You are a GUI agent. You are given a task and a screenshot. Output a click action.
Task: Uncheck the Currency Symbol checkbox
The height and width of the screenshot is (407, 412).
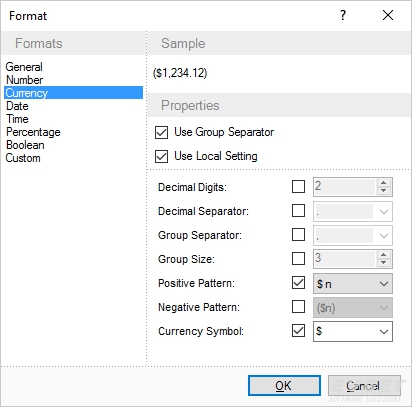click(298, 331)
